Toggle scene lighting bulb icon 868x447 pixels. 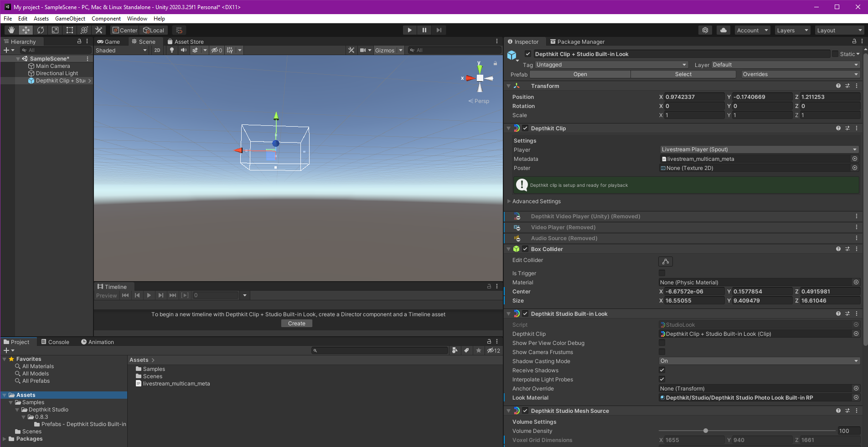(172, 50)
